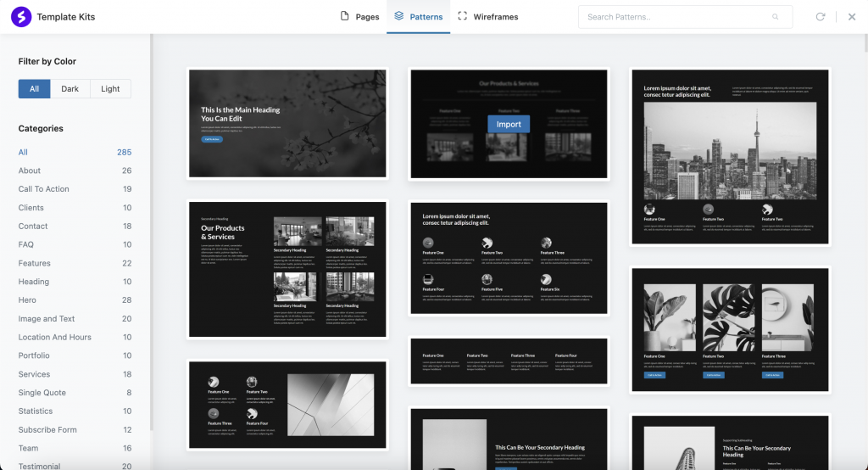The width and height of the screenshot is (868, 470).
Task: Switch to the Patterns tab
Action: click(419, 17)
